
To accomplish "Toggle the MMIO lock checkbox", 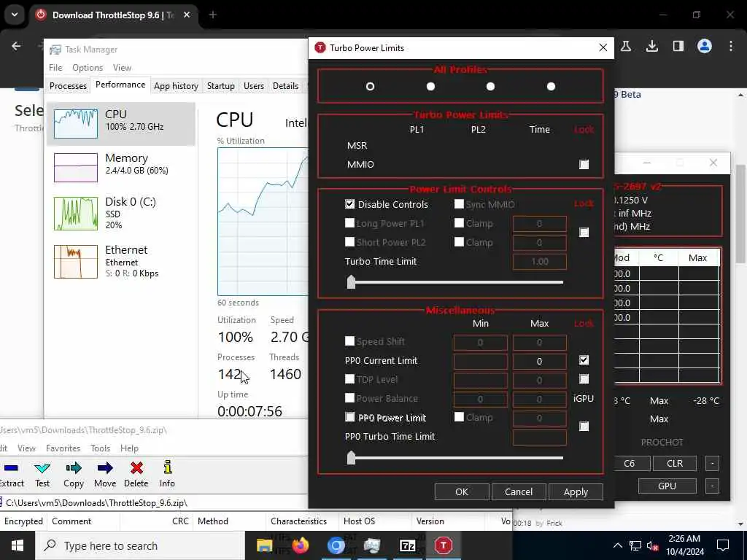I will coord(584,164).
